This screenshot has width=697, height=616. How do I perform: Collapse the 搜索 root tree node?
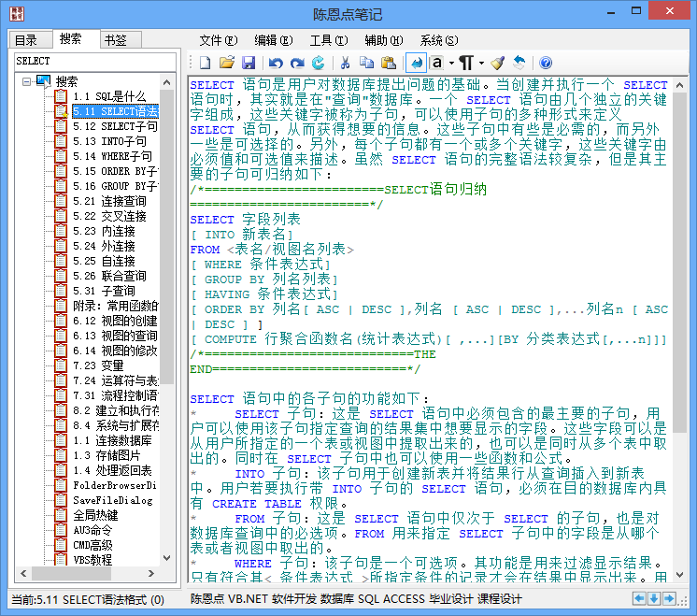[x=27, y=81]
